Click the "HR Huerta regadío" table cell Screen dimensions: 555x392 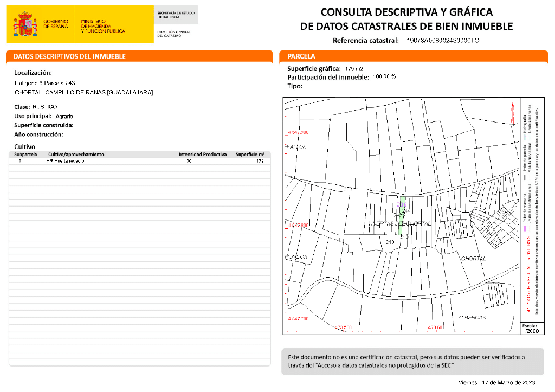point(65,161)
